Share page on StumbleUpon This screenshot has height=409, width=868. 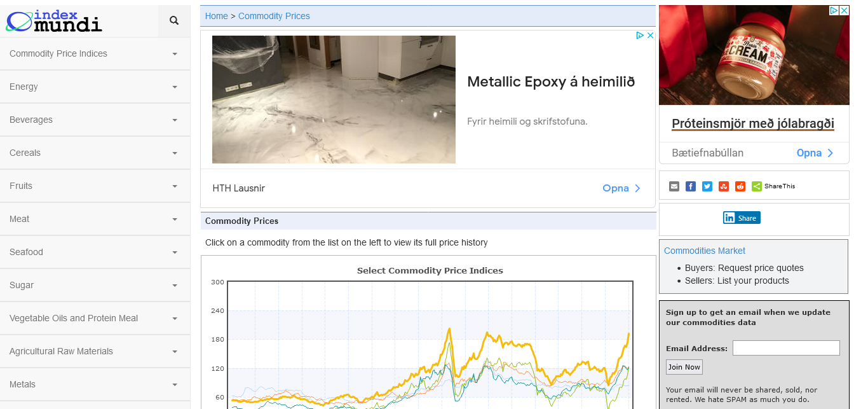click(x=724, y=186)
